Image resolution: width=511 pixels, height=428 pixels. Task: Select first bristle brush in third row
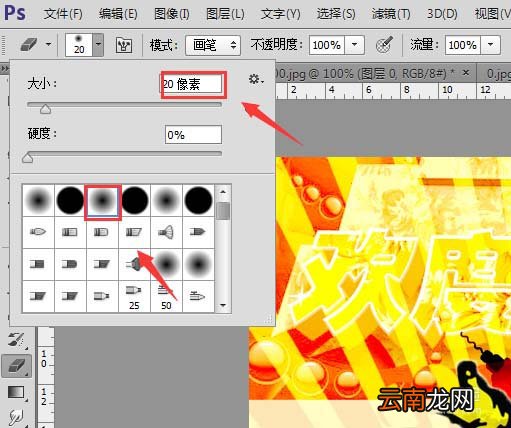pyautogui.click(x=38, y=264)
